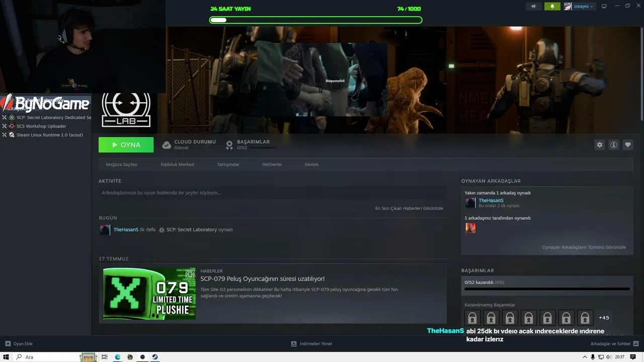Open 'Oynayan Arkadaşların Tümünü Görüntüle' link
This screenshot has width=644, height=362.
coord(584,247)
